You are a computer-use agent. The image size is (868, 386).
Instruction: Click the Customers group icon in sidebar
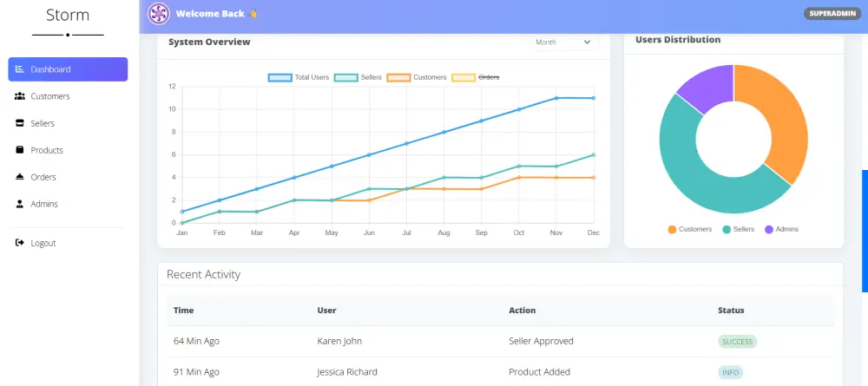[x=20, y=96]
